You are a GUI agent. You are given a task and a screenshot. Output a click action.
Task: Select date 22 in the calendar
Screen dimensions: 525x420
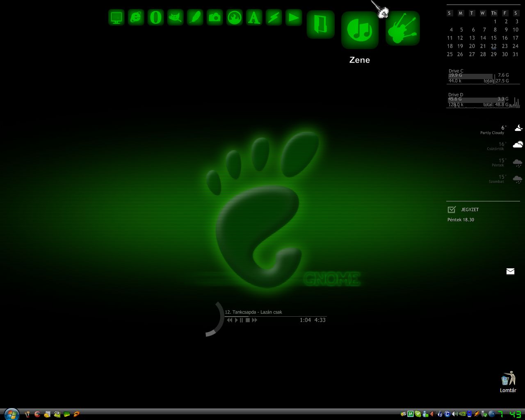click(494, 46)
